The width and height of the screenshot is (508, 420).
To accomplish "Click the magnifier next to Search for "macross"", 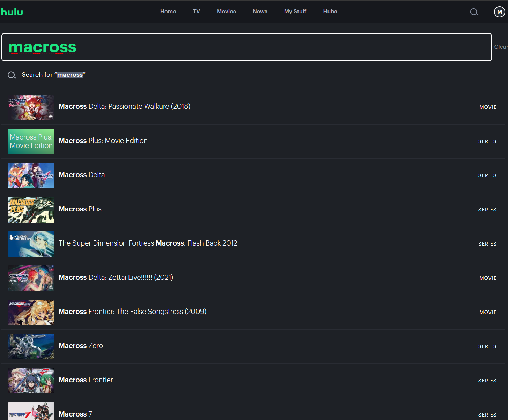I will pos(12,75).
